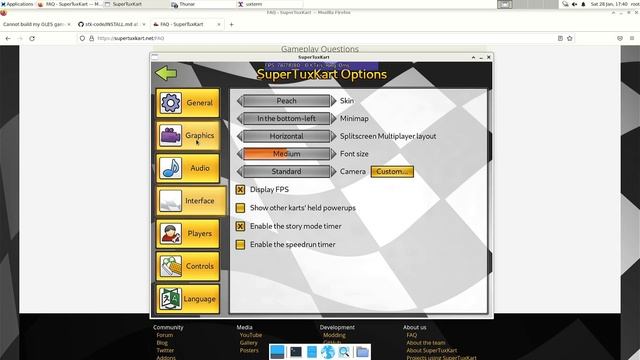The width and height of the screenshot is (640, 360).
Task: Choose next Skin with right arrow
Action: point(333,101)
